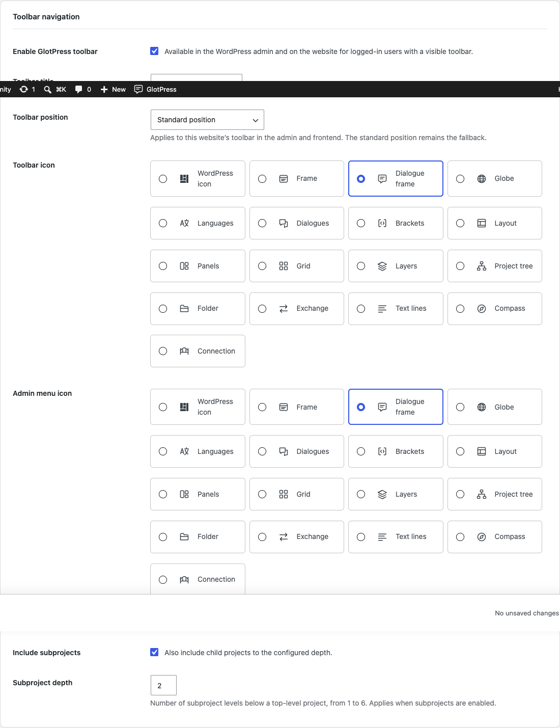Select WordPress icon radio for Toolbar icon
This screenshot has width=560, height=728.
[x=163, y=179]
